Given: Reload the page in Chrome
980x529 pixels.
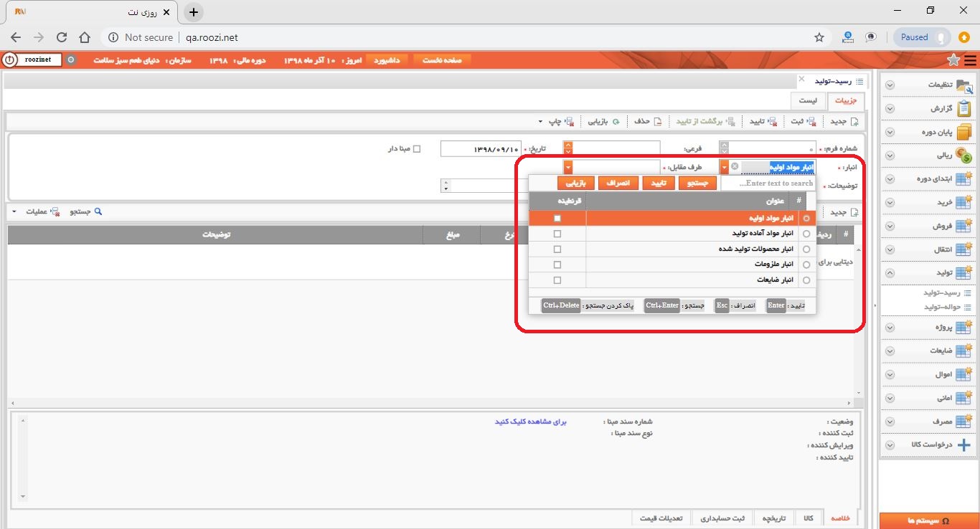Looking at the screenshot, I should click(x=62, y=37).
